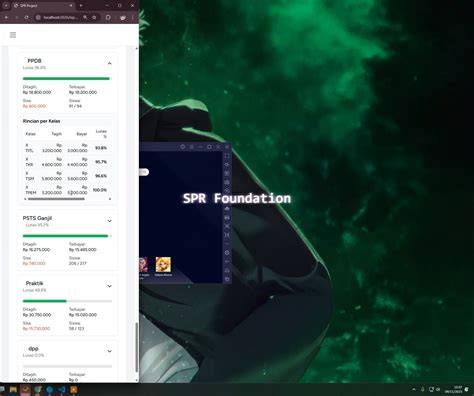Click the Praktik card title
The height and width of the screenshot is (396, 474).
tap(35, 283)
